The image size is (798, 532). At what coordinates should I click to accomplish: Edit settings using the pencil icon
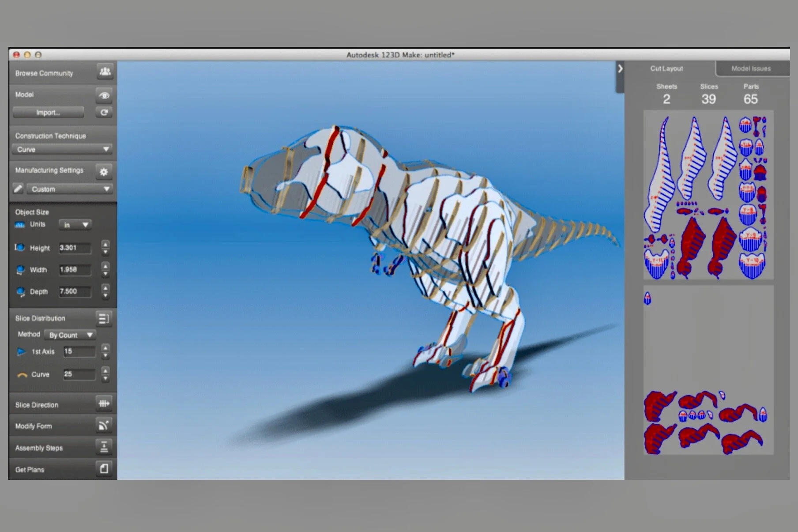18,189
